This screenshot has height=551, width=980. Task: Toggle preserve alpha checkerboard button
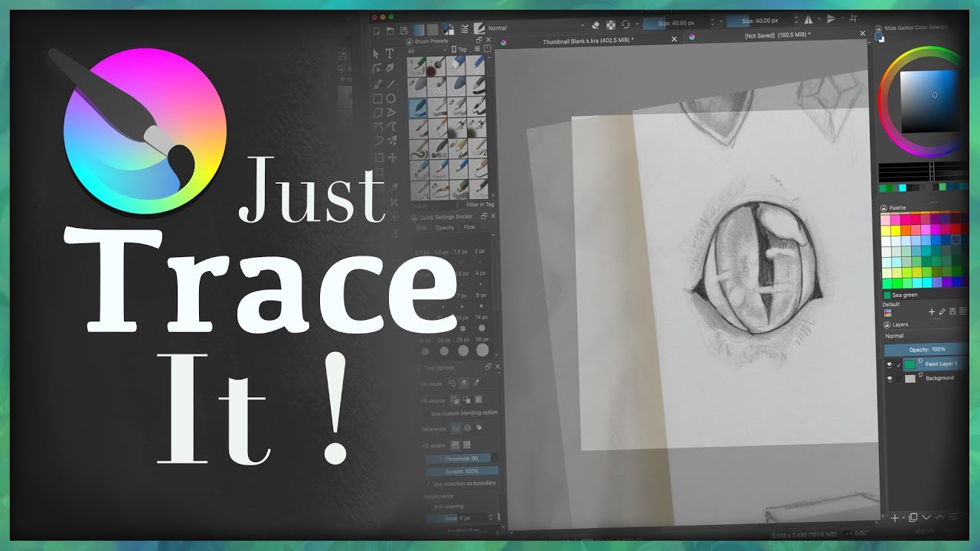coord(611,24)
